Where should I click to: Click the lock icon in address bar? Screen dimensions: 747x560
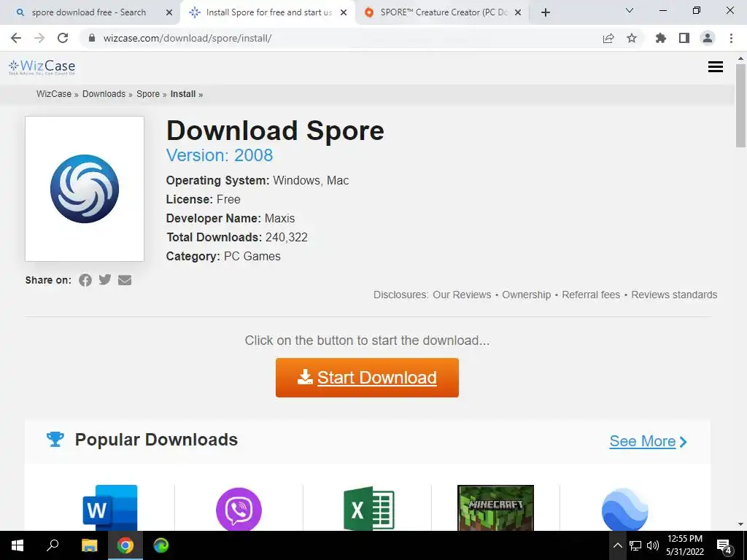[x=92, y=38]
